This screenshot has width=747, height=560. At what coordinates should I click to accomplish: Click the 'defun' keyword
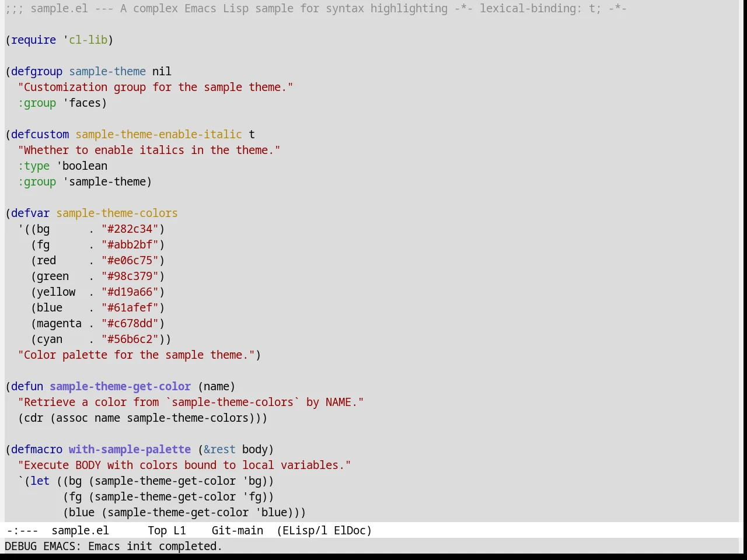click(x=27, y=386)
